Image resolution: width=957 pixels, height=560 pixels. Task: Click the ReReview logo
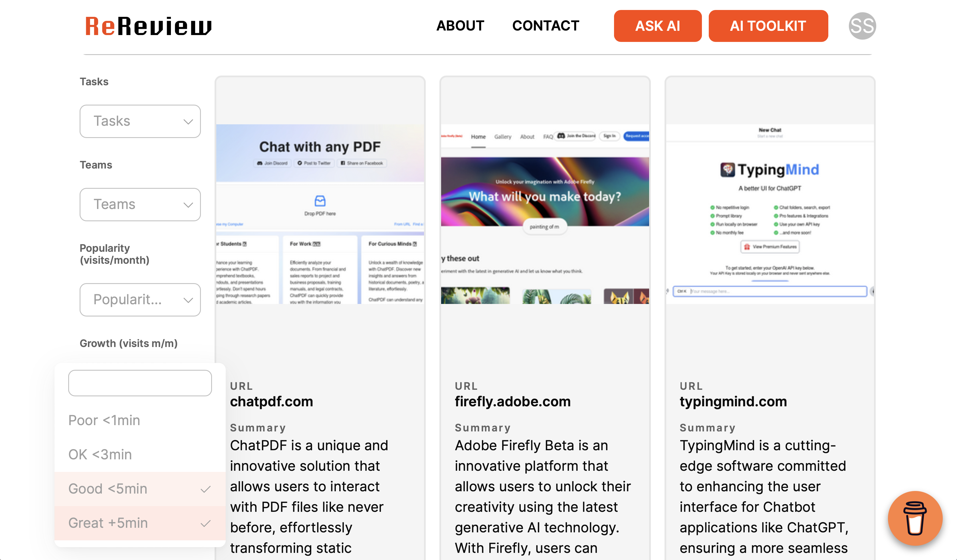click(x=148, y=26)
